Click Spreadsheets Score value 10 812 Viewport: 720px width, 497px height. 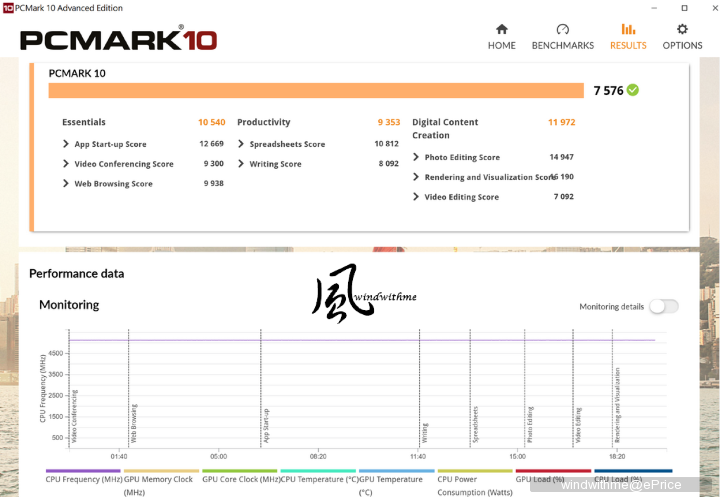(x=386, y=144)
